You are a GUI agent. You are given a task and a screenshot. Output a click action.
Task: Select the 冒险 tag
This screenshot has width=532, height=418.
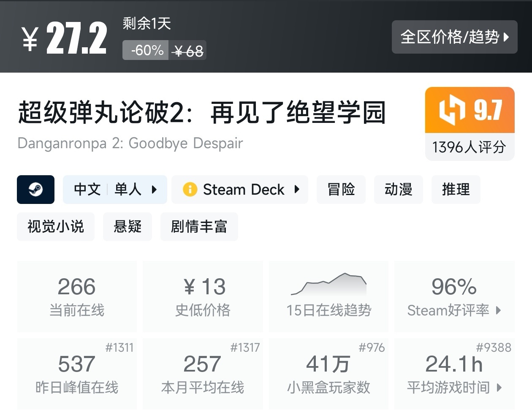[341, 190]
